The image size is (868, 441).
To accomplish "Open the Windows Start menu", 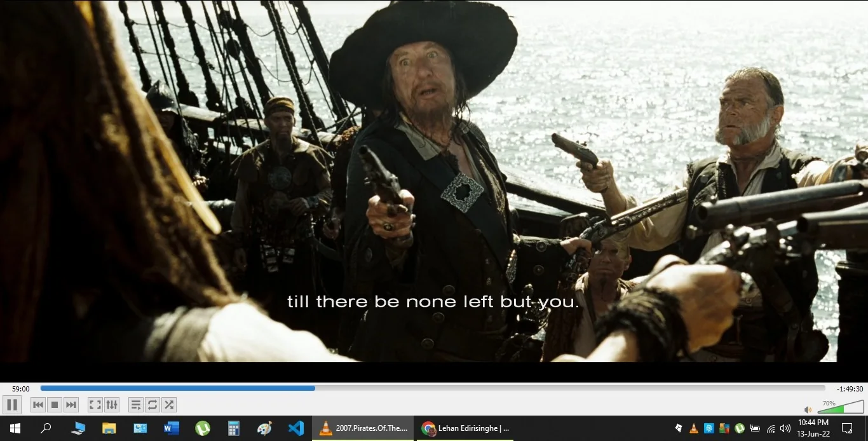I will [15, 428].
